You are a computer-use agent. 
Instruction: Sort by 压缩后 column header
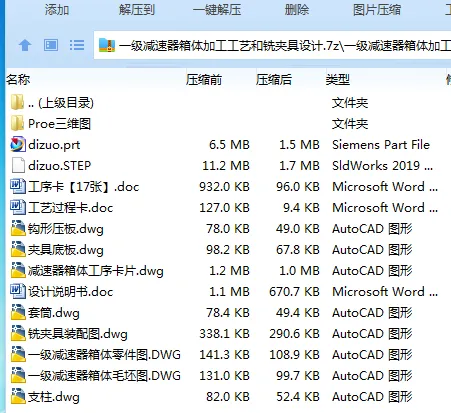[x=274, y=80]
